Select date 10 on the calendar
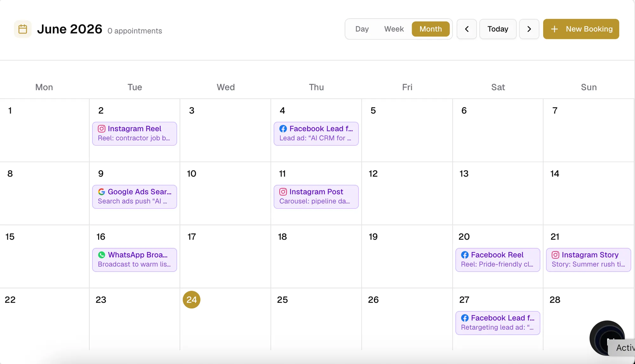 click(192, 174)
